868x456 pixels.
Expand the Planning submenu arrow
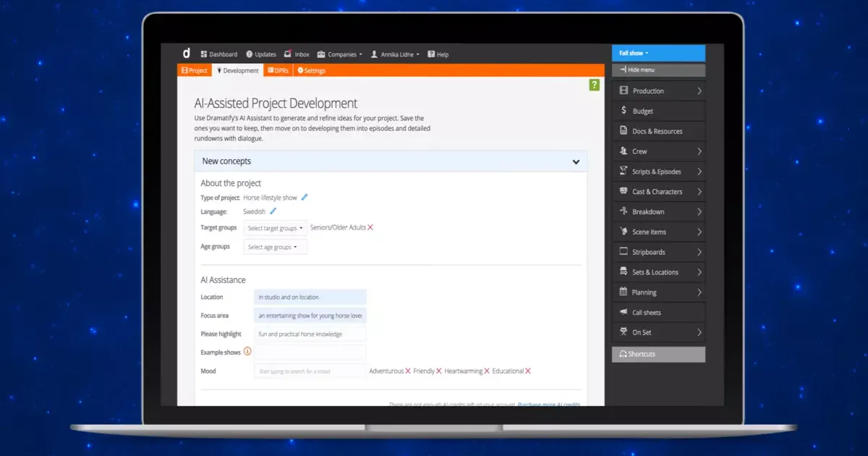(x=699, y=292)
